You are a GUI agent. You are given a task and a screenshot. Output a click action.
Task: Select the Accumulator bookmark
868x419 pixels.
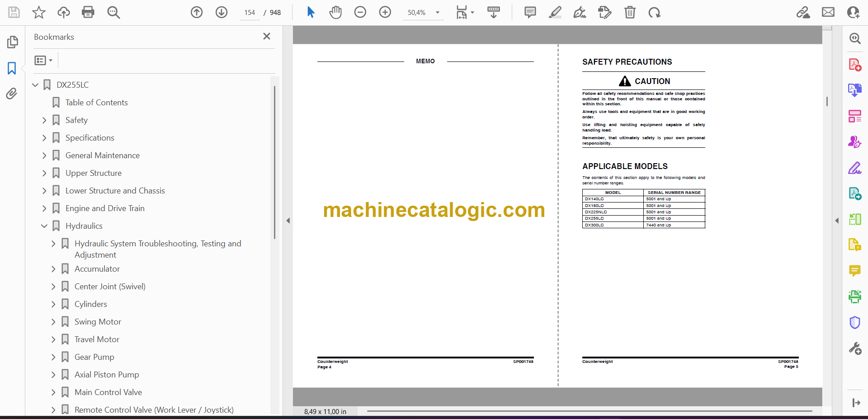(97, 269)
